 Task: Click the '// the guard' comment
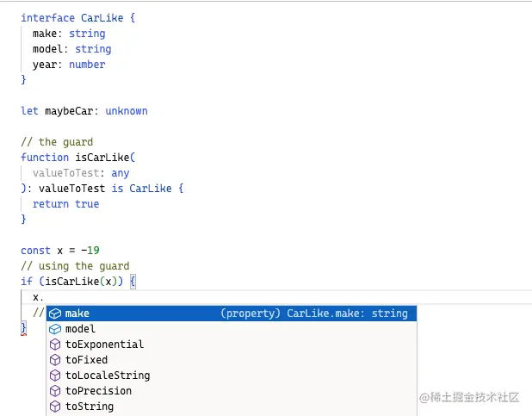(x=57, y=142)
